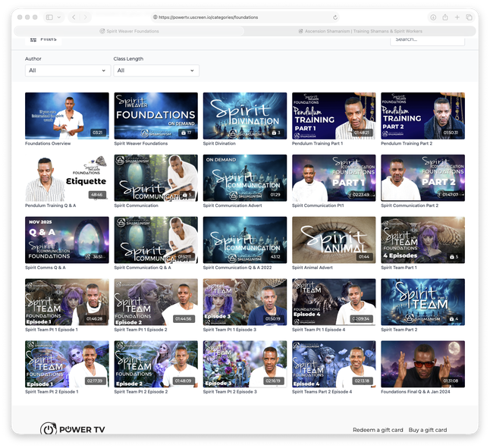Open Spirit Team Part 2 collection thumbnail
The height and width of the screenshot is (448, 490).
422,302
